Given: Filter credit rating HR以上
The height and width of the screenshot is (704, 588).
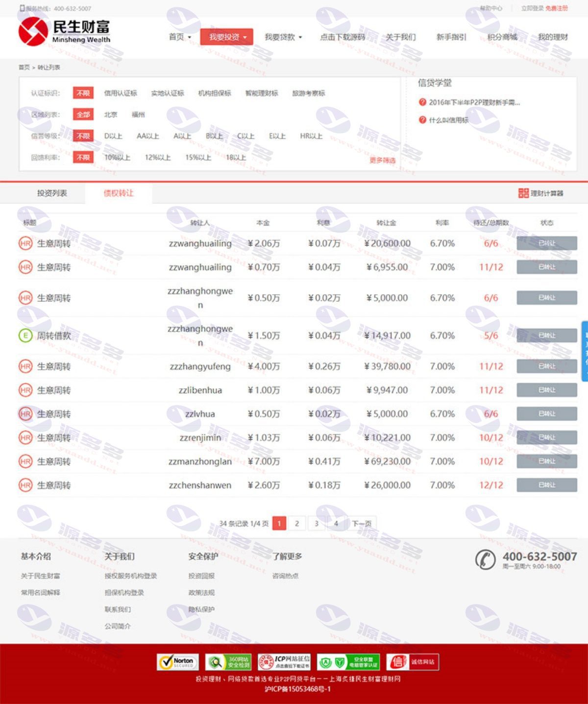Looking at the screenshot, I should pos(311,136).
